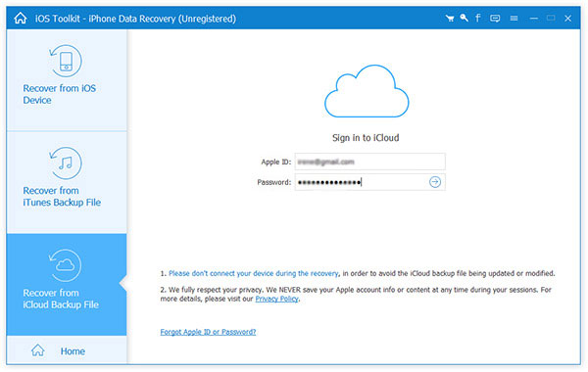Open Forgot Apple ID or Password link
This screenshot has width=588, height=372.
coord(208,332)
